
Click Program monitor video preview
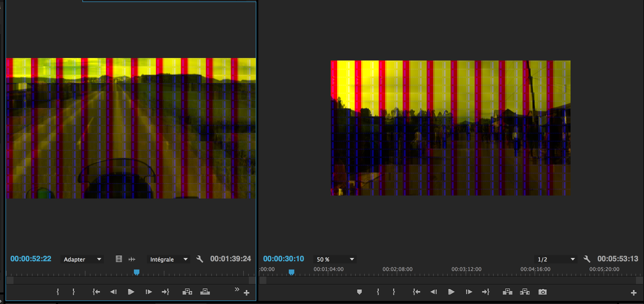[x=450, y=128]
